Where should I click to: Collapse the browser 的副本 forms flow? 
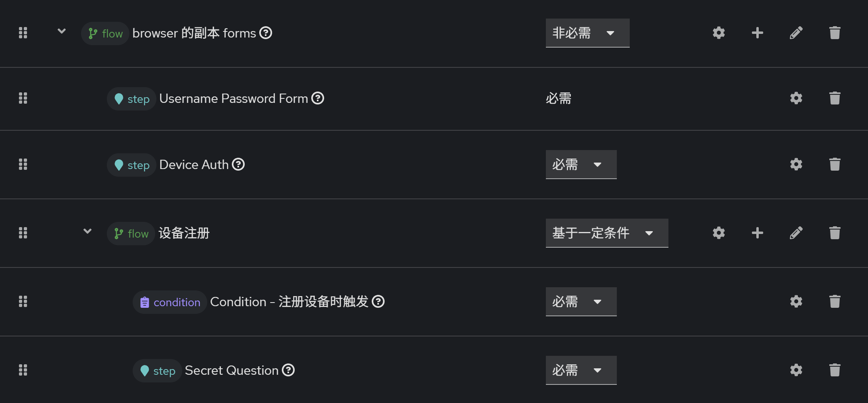61,31
